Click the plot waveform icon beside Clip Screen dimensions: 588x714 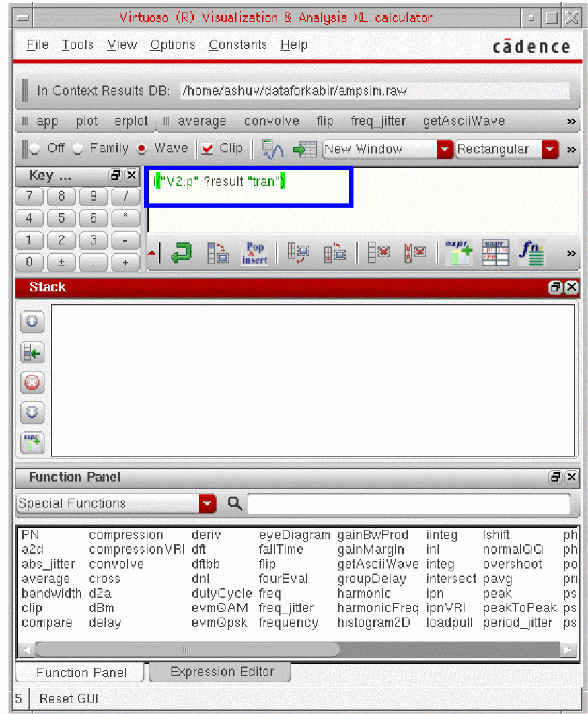(272, 149)
